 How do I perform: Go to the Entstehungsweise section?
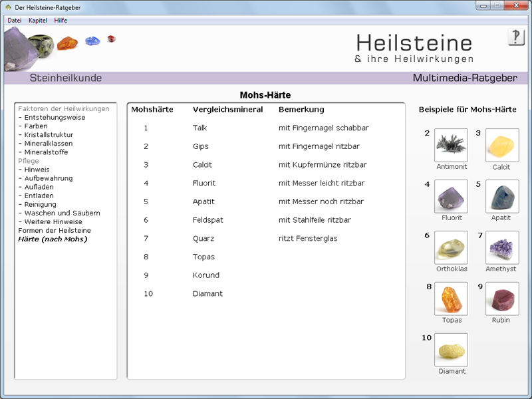pyautogui.click(x=55, y=118)
